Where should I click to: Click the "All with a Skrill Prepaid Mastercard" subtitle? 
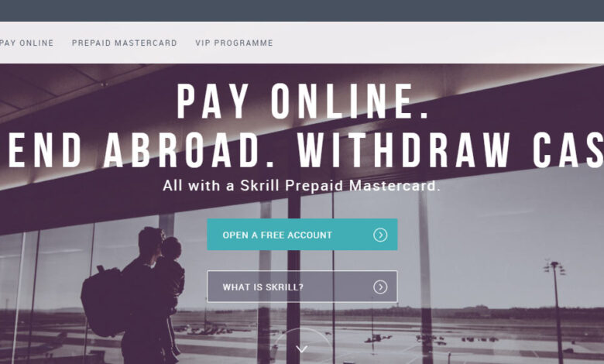tap(302, 186)
